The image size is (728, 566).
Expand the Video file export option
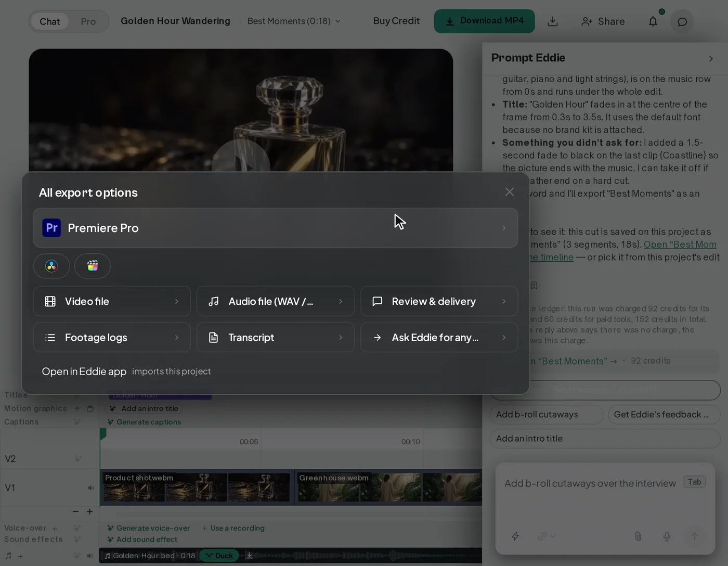[x=112, y=301]
